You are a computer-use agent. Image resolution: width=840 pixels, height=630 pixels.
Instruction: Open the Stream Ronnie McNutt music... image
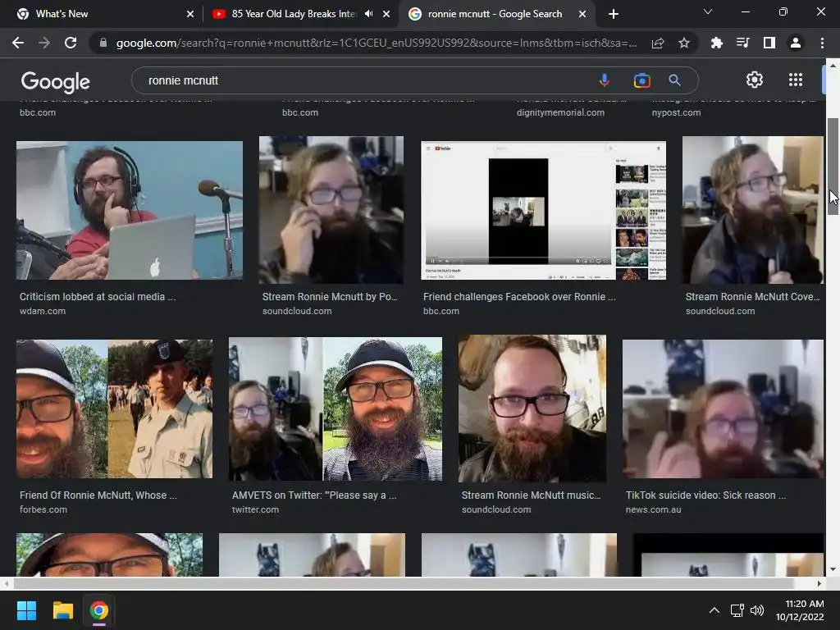pos(532,409)
